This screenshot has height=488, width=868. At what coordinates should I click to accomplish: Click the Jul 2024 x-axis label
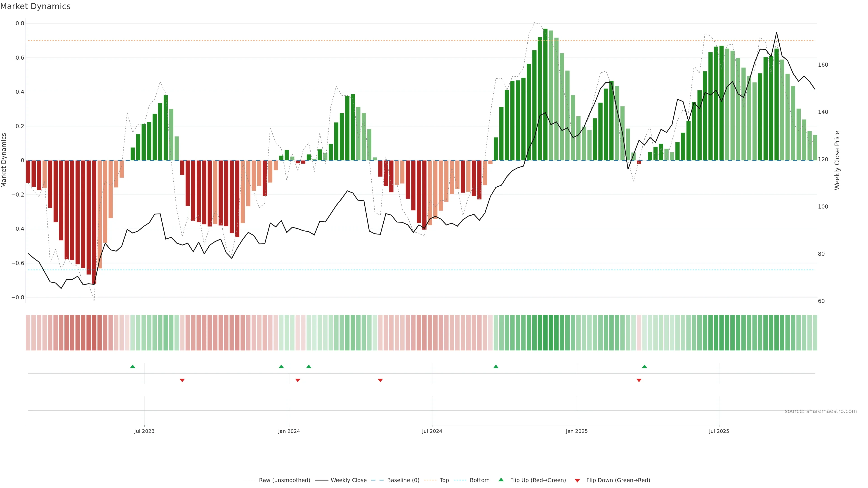coord(432,431)
